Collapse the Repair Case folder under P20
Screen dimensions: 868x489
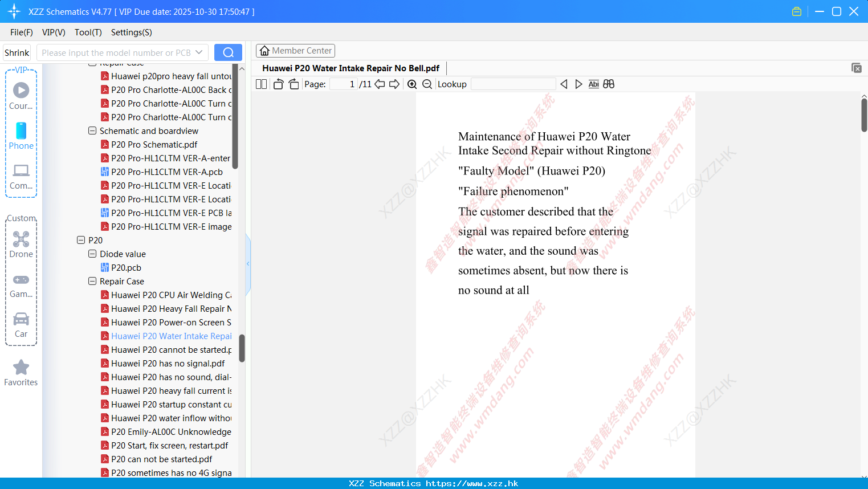(x=92, y=281)
